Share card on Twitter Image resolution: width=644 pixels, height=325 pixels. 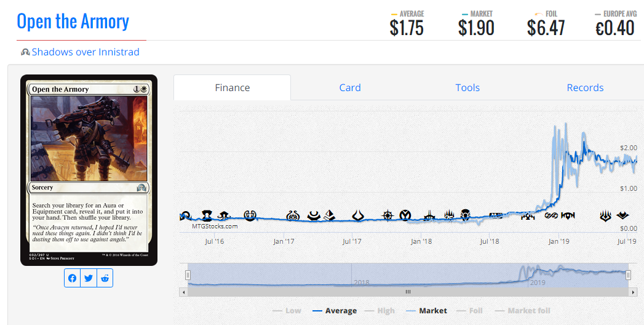[89, 278]
